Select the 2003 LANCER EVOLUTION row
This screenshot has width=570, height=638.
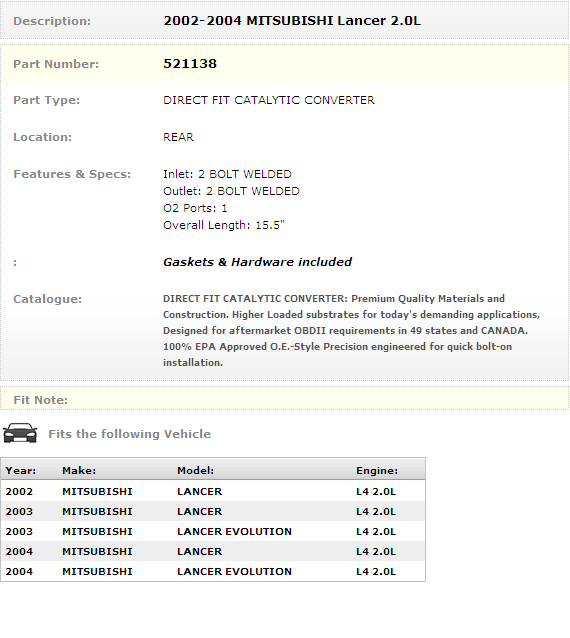tap(213, 531)
